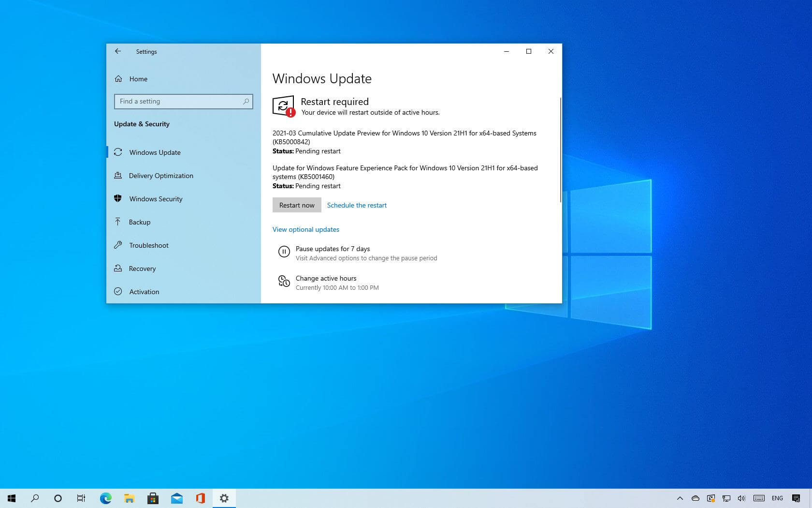Open Microsoft Store from taskbar

(153, 498)
